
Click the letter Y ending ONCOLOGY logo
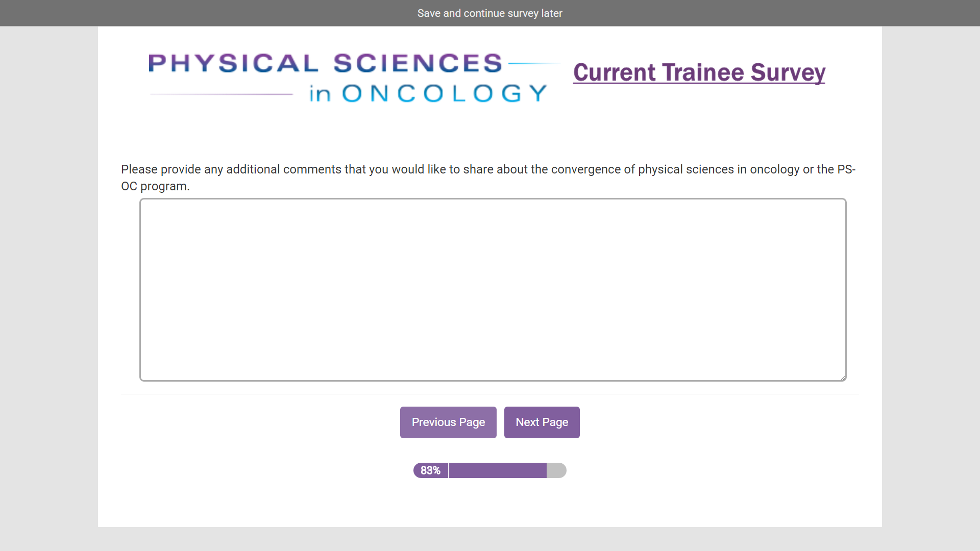click(x=538, y=94)
